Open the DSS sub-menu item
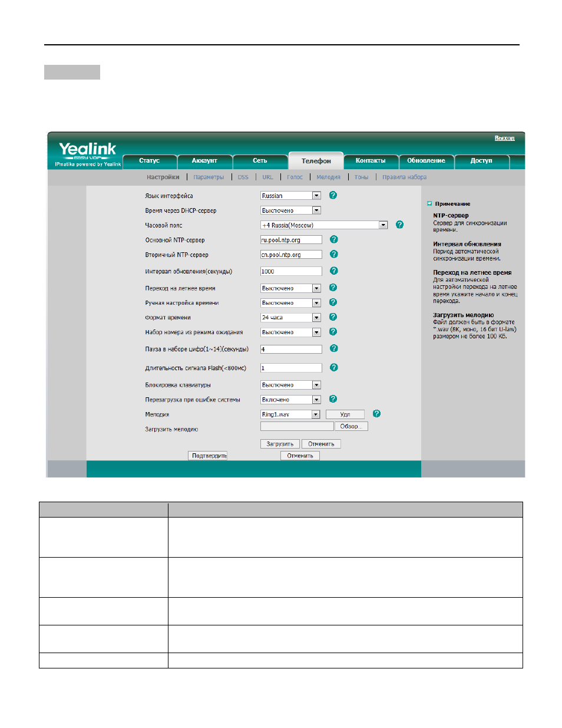This screenshot has height=728, width=562. click(x=243, y=177)
